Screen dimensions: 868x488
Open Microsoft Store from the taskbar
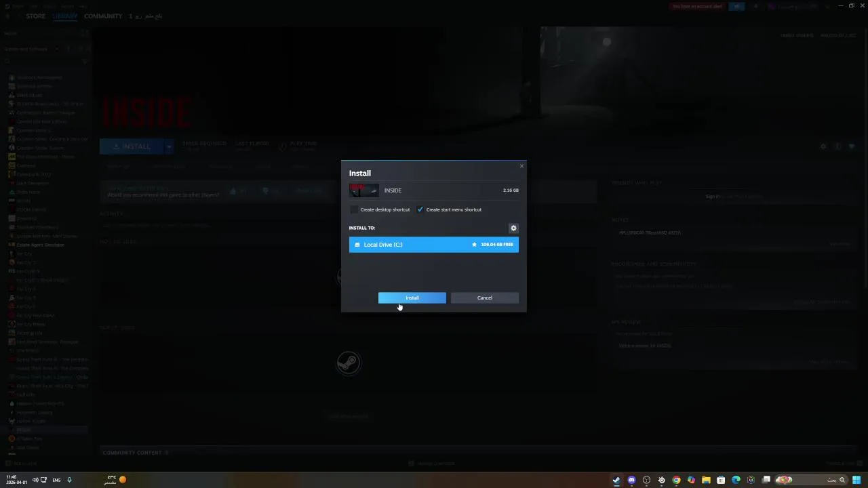pos(721,480)
